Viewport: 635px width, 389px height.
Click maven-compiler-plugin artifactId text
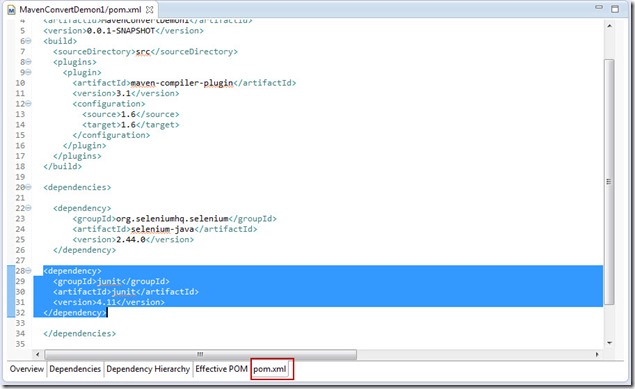[182, 83]
